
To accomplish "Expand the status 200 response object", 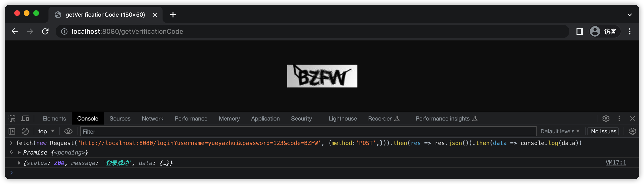I will tap(19, 163).
